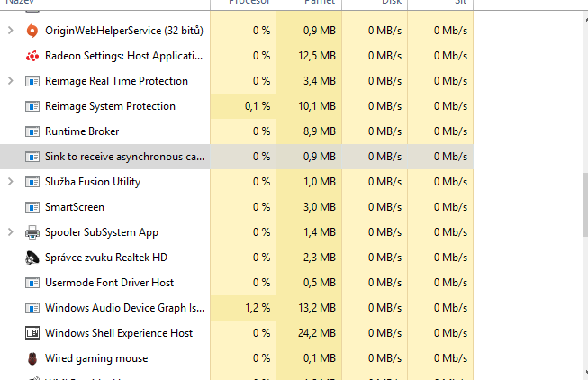Click the Radeon Settings red icon
The height and width of the screenshot is (380, 588).
[x=32, y=56]
